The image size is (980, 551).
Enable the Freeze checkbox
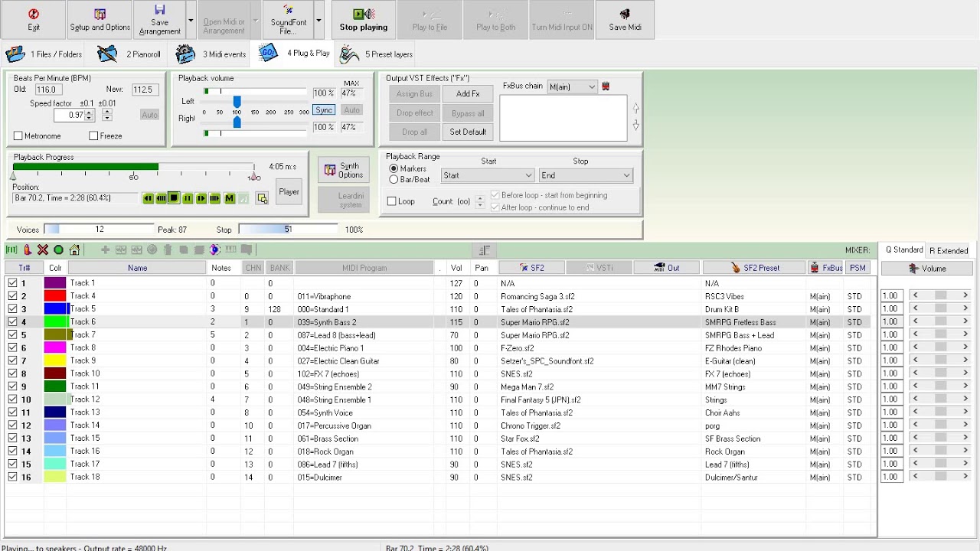click(93, 136)
